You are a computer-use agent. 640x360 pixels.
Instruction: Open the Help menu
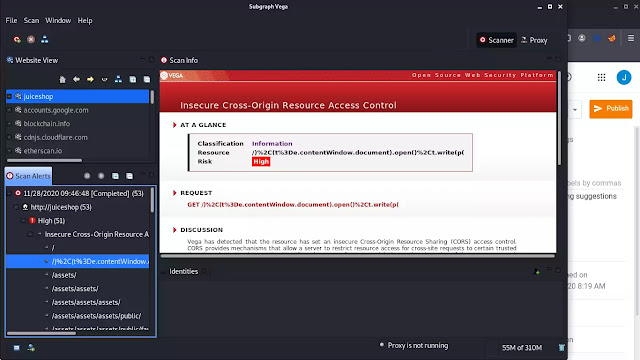pyautogui.click(x=85, y=20)
